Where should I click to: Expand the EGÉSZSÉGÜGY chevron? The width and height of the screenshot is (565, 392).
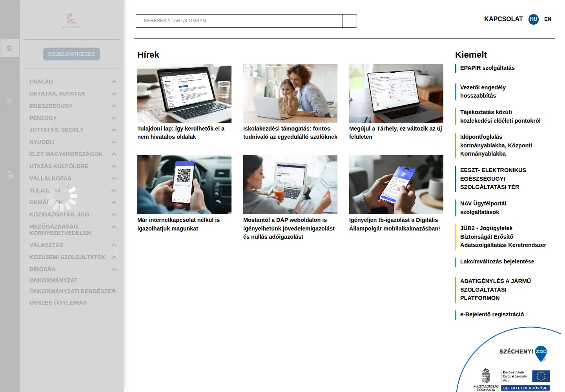[114, 106]
